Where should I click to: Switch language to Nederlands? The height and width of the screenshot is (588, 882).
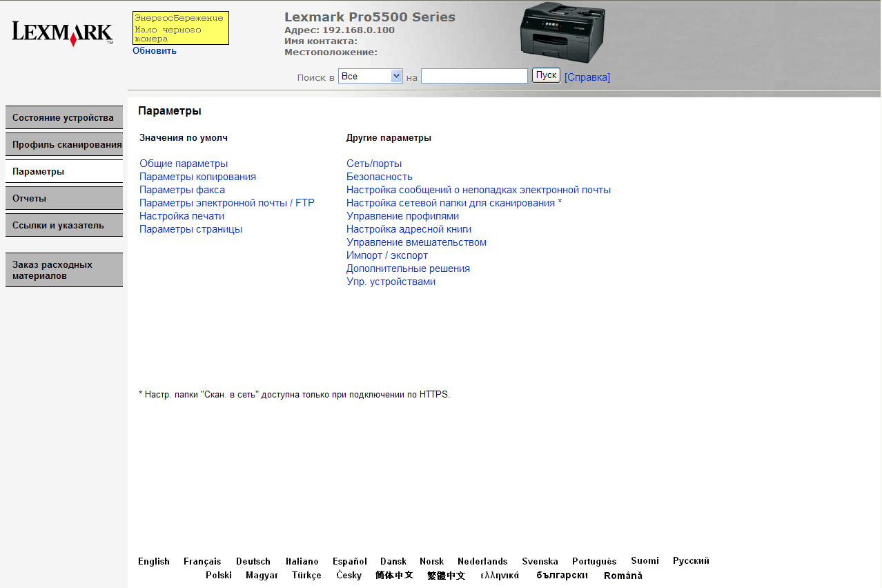(x=482, y=561)
